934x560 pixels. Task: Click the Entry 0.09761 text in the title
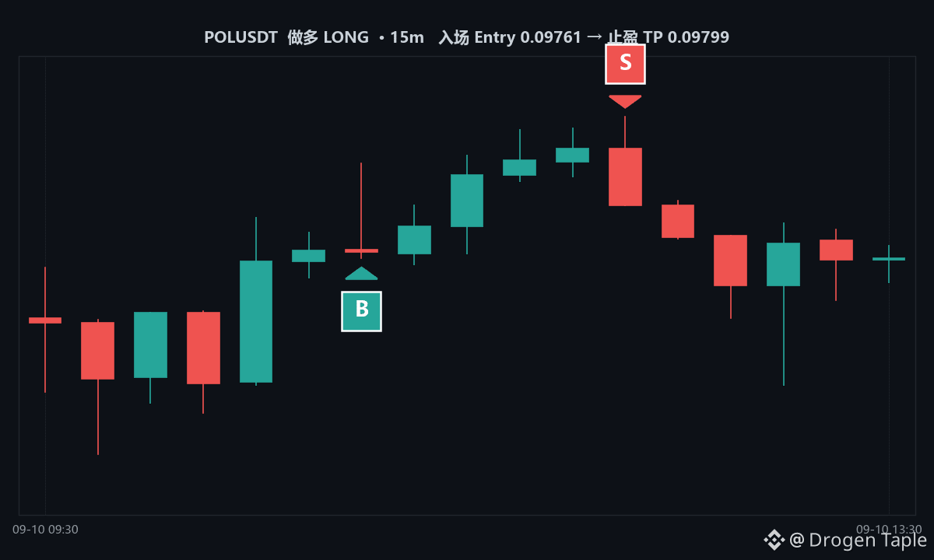pyautogui.click(x=528, y=37)
